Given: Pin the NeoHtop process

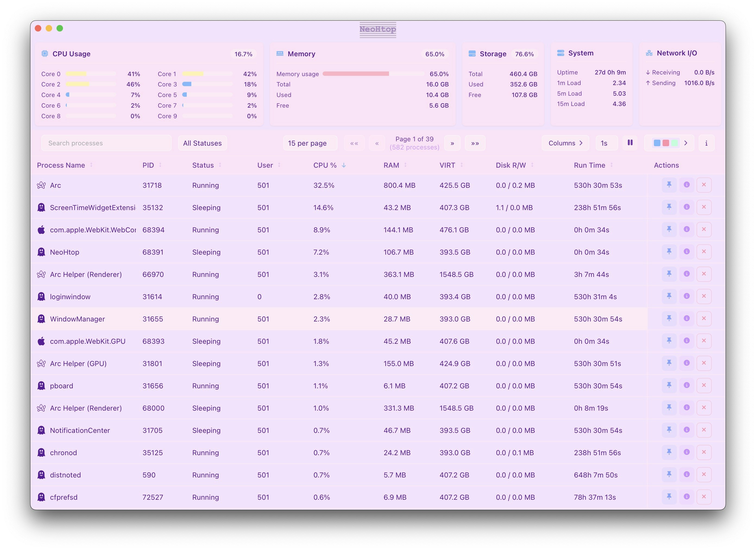Looking at the screenshot, I should 669,252.
